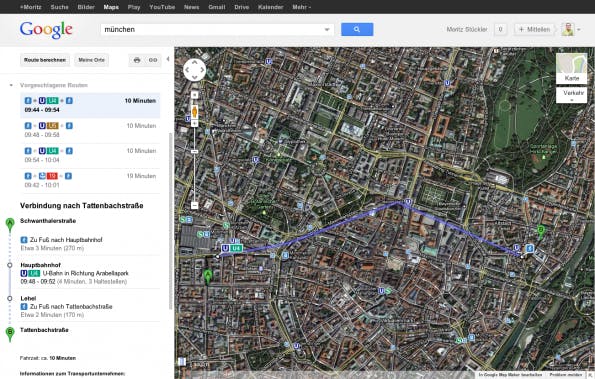Select the 09:54 - 10:04 route option
595x379 pixels.
point(90,155)
